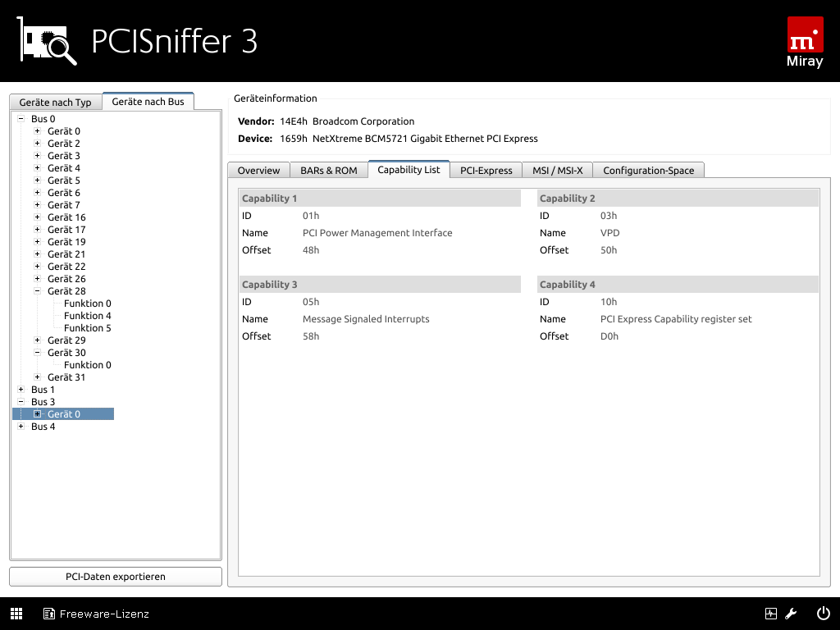Open the system monitor icon in bottom bar
This screenshot has width=840, height=630.
pyautogui.click(x=771, y=614)
